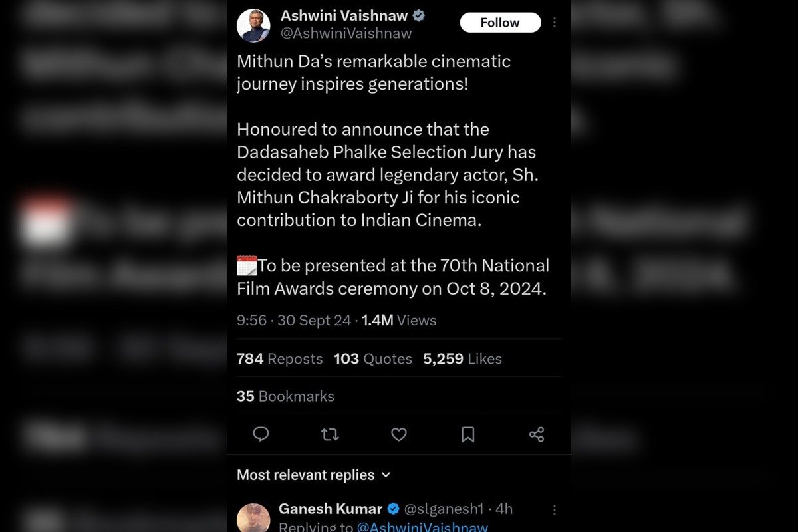Screen dimensions: 798x532
Task: Click the reply speech bubble icon
Action: coord(261,434)
